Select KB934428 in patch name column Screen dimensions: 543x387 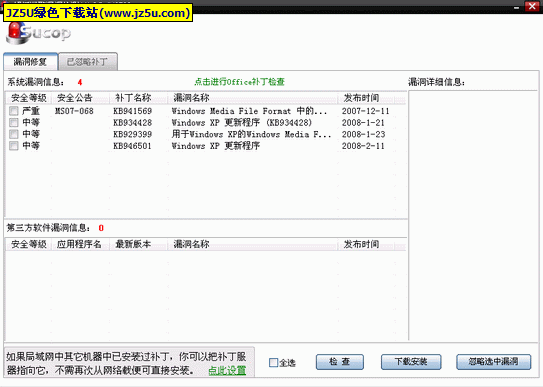point(133,123)
